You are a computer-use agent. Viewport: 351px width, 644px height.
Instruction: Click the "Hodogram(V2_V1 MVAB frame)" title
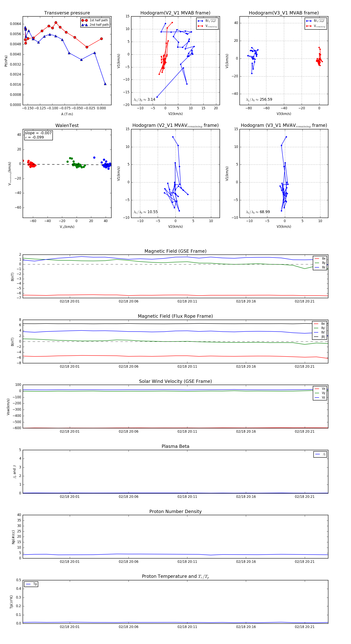(x=175, y=13)
